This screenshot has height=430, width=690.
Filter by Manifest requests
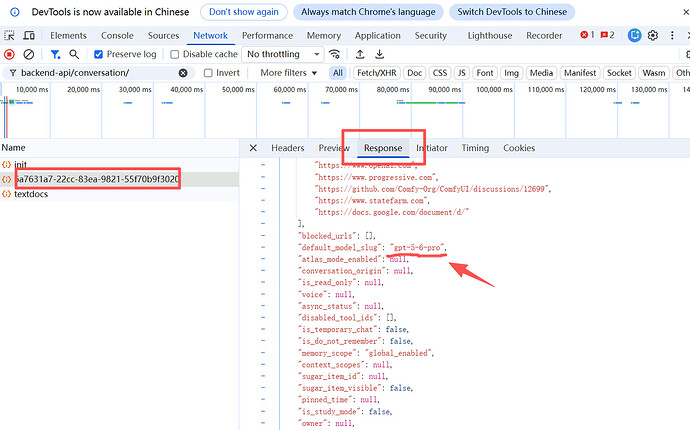coord(580,73)
